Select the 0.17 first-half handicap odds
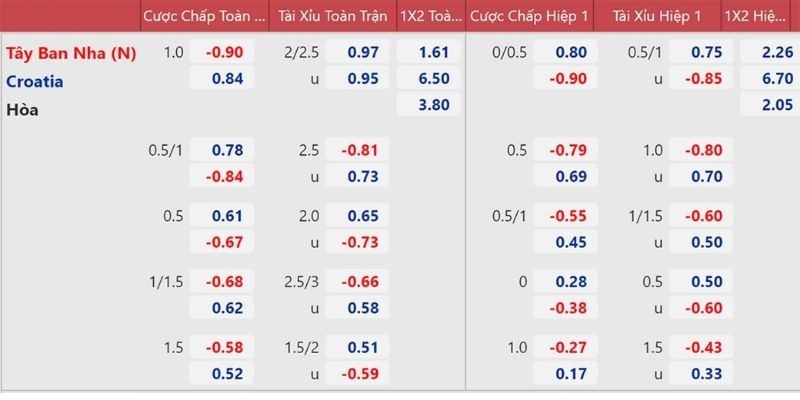Viewport: 800px width, 400px height. (568, 373)
